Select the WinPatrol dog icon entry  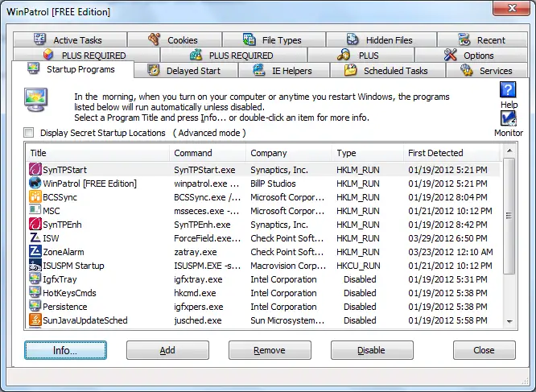[x=35, y=184]
